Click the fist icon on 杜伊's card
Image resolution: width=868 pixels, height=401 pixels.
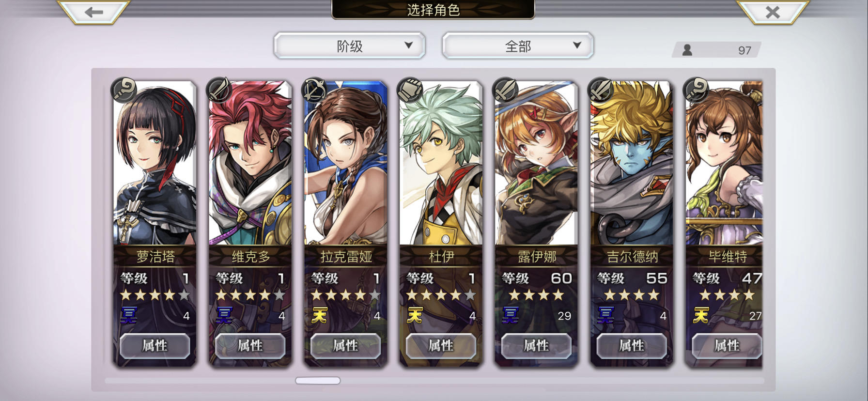410,90
